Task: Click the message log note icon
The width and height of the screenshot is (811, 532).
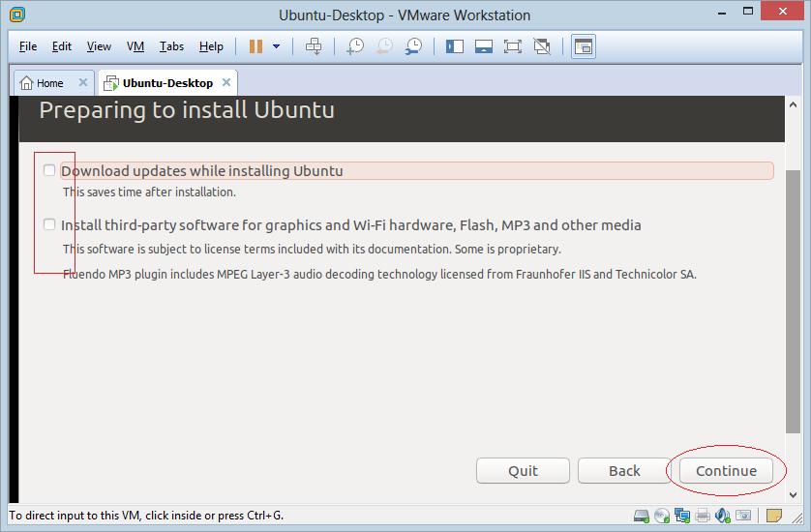Action: (x=774, y=516)
